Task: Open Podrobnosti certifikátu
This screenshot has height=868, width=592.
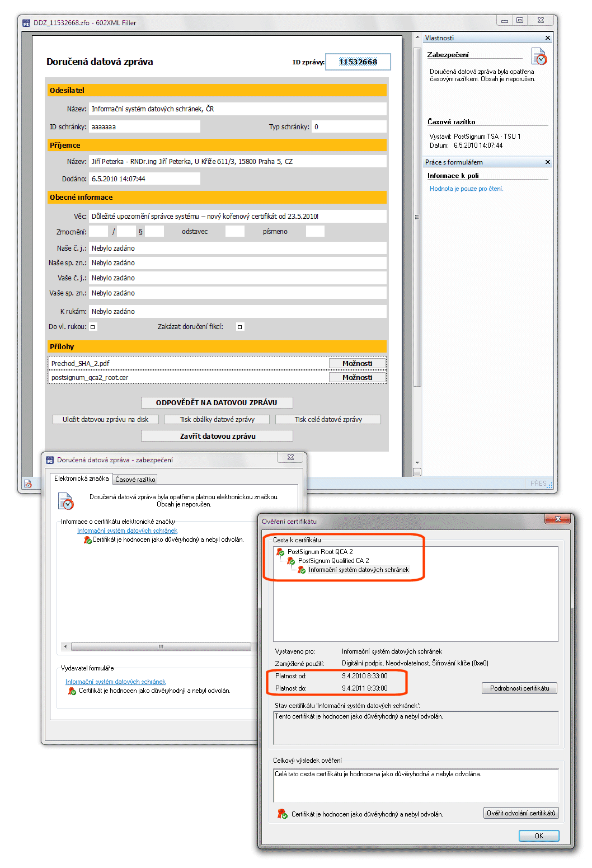Action: (x=519, y=688)
